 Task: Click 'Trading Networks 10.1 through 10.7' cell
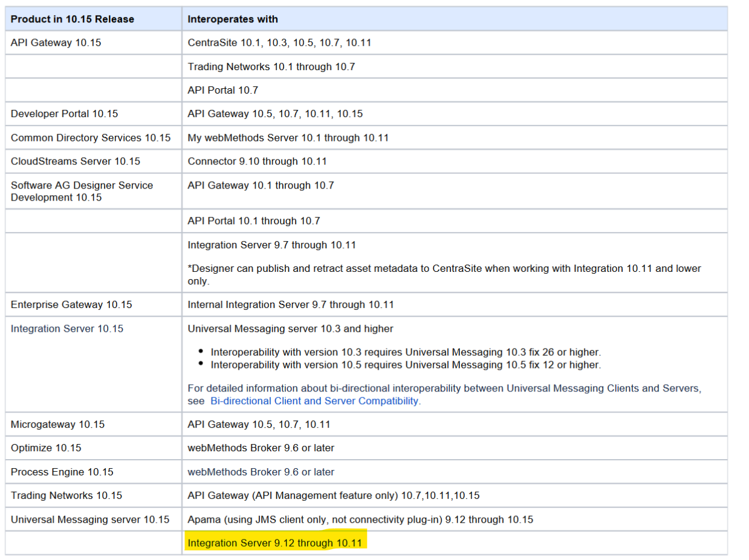click(455, 66)
